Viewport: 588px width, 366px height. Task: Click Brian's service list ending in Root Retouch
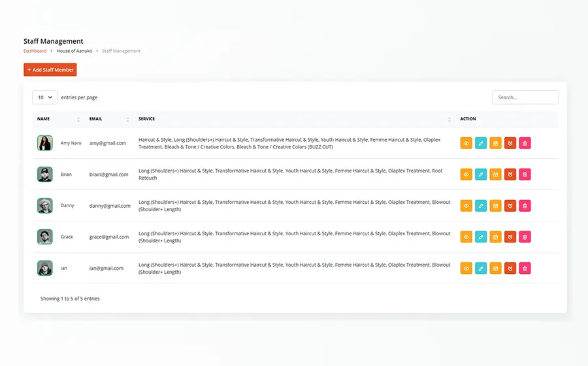(x=291, y=175)
